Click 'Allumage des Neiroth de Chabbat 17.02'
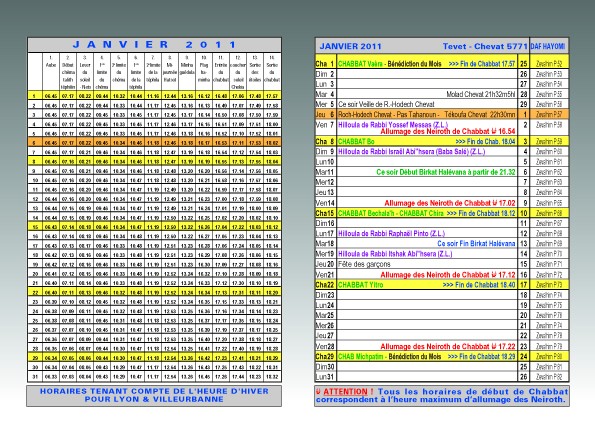The width and height of the screenshot is (595, 425). pos(450,203)
